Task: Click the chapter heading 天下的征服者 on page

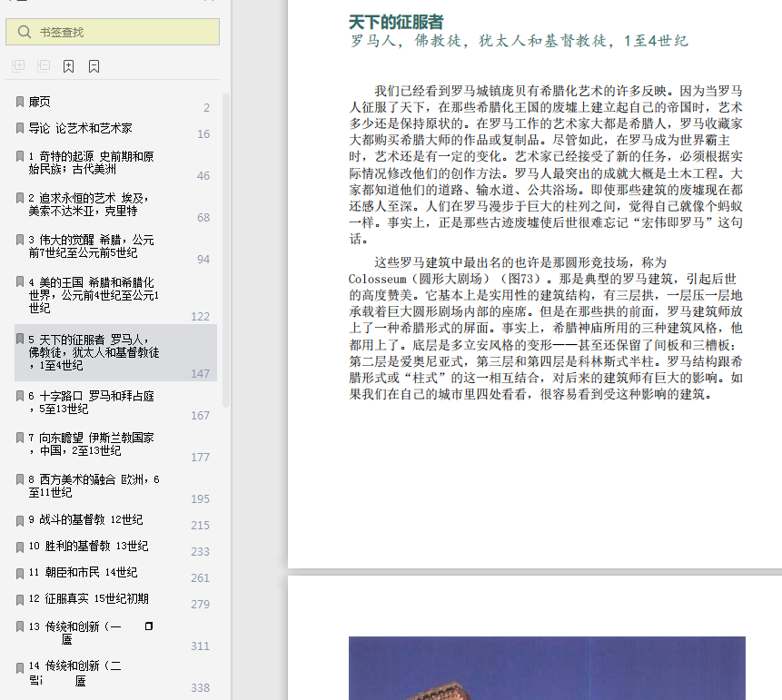Action: (x=396, y=22)
